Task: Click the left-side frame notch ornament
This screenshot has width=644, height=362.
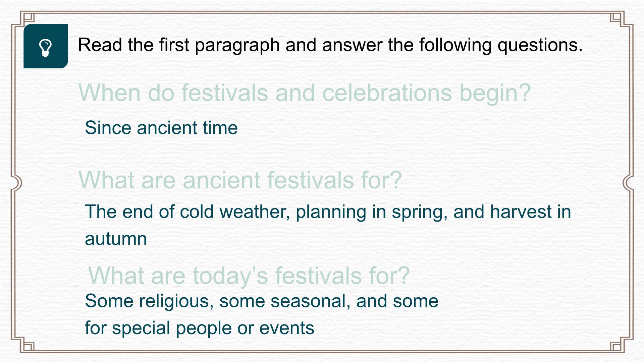Action: point(16,183)
